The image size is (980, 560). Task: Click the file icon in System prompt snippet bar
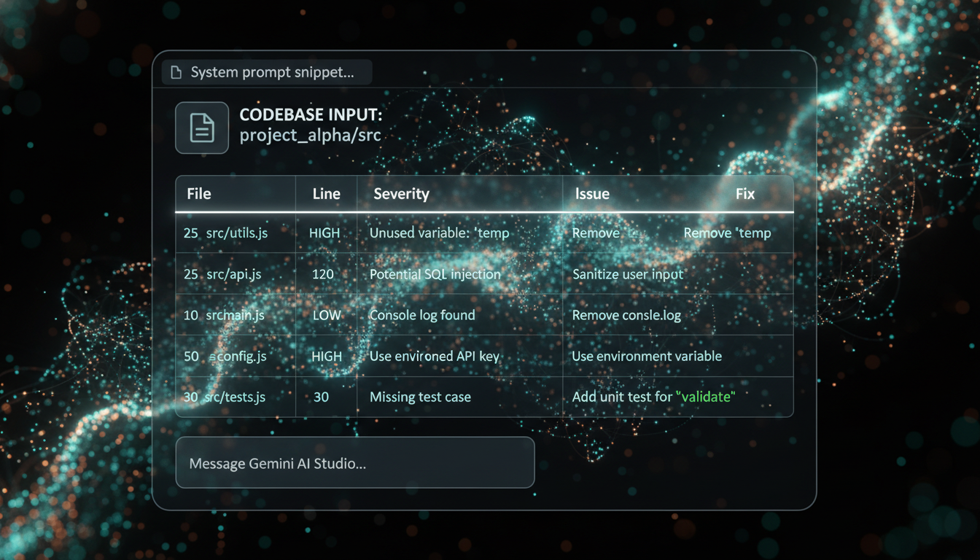[x=175, y=71]
